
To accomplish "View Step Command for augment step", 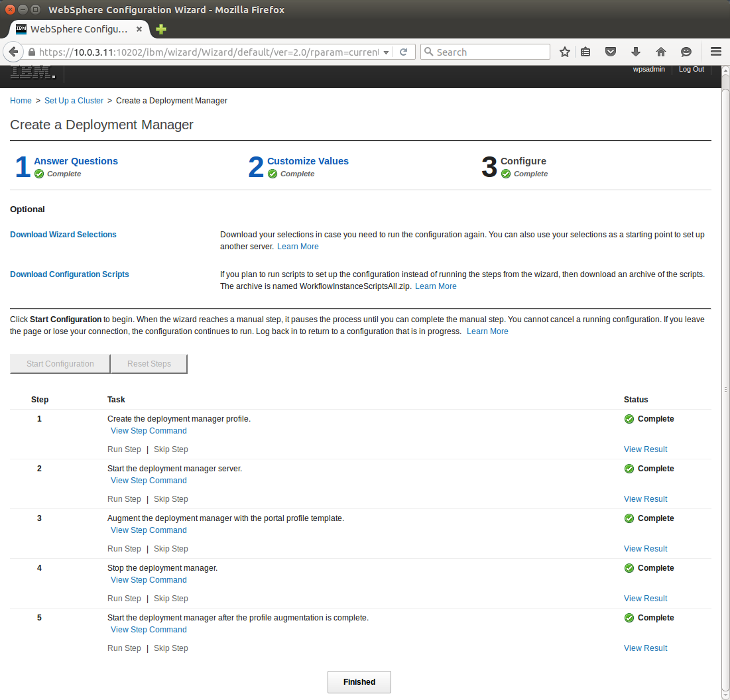I will (x=149, y=530).
